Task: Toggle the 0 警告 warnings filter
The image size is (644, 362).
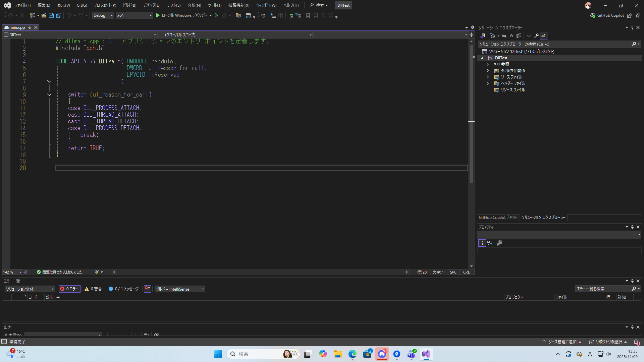Action: [93, 289]
